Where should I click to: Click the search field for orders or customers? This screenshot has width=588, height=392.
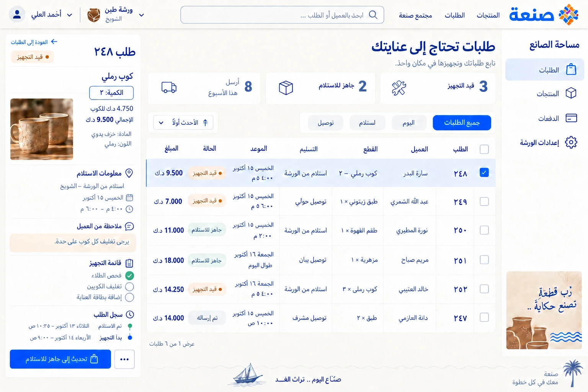click(x=282, y=15)
